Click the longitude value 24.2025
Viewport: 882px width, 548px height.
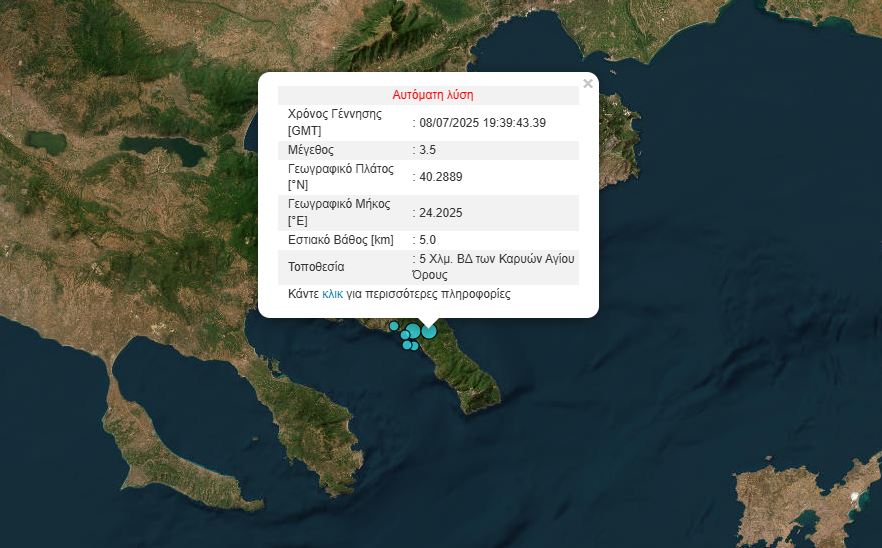(440, 213)
